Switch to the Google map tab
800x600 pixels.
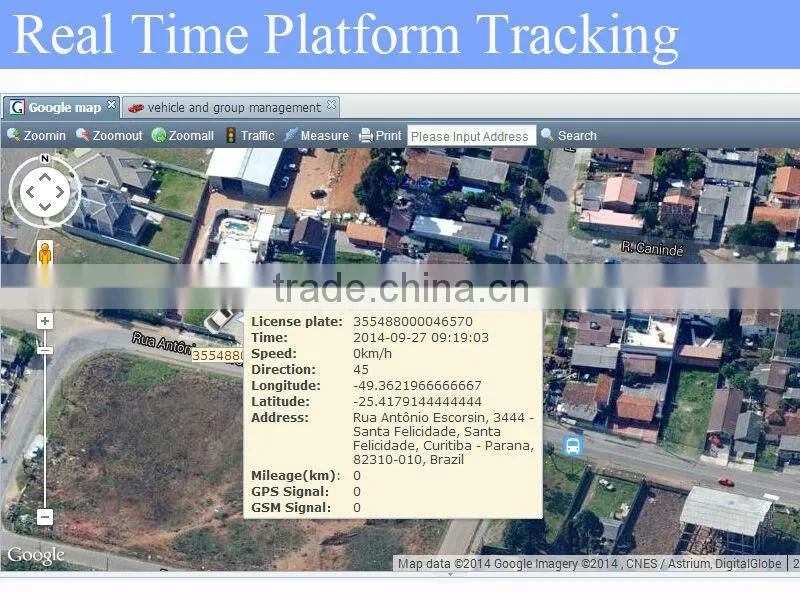pyautogui.click(x=62, y=107)
